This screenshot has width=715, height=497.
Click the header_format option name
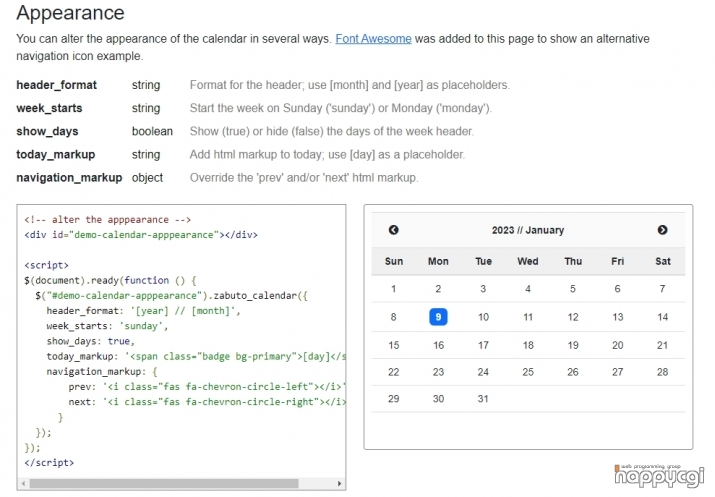pos(57,85)
